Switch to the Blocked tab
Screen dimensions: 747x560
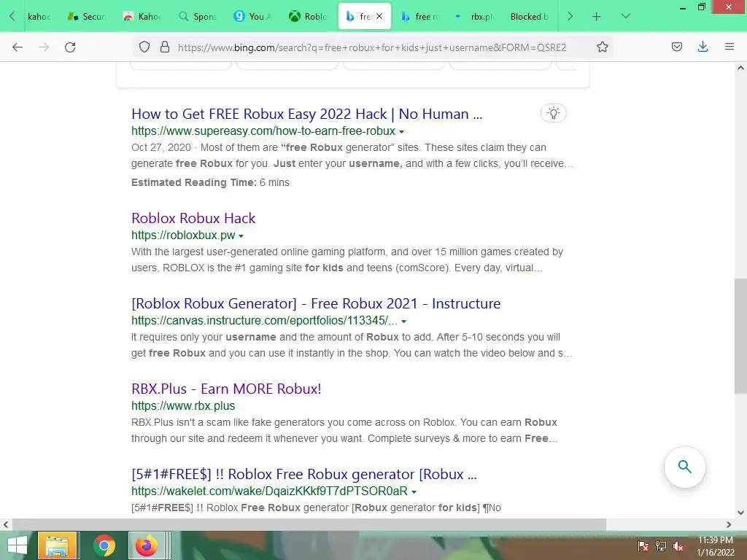click(x=529, y=17)
